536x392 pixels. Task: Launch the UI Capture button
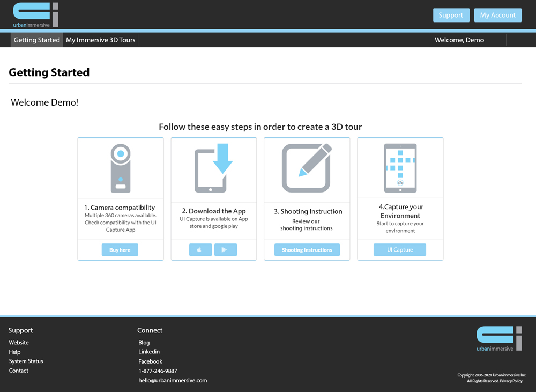click(x=400, y=250)
